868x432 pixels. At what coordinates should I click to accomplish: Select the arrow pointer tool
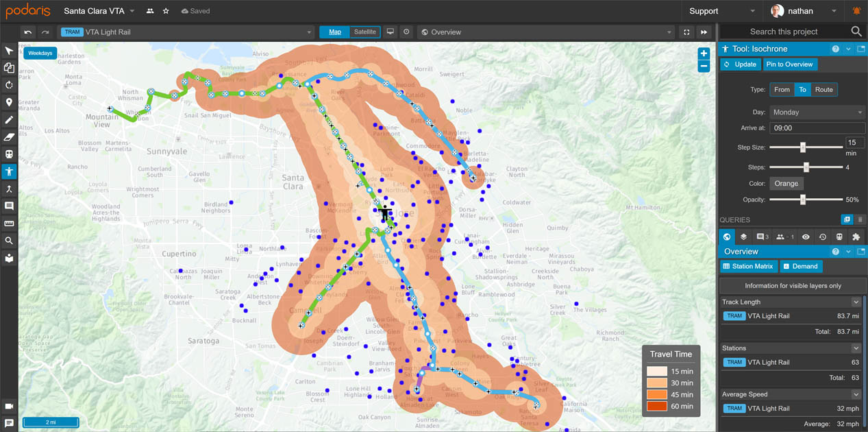point(9,51)
